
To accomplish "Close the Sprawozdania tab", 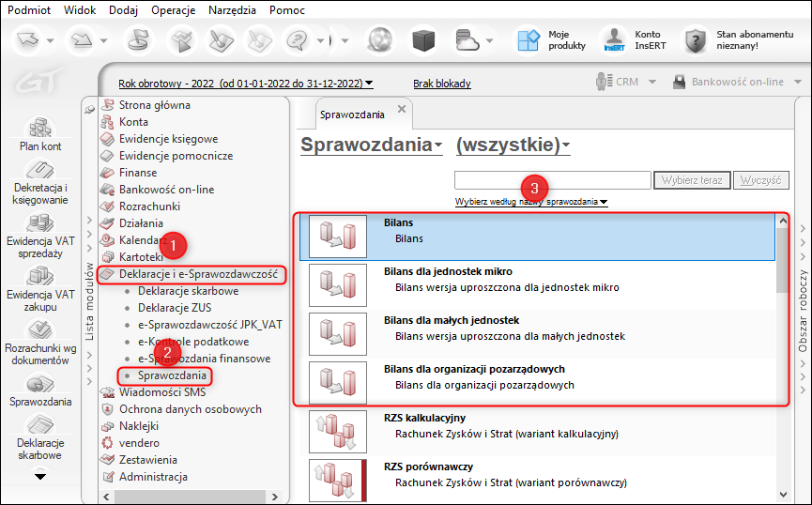I will [x=402, y=109].
